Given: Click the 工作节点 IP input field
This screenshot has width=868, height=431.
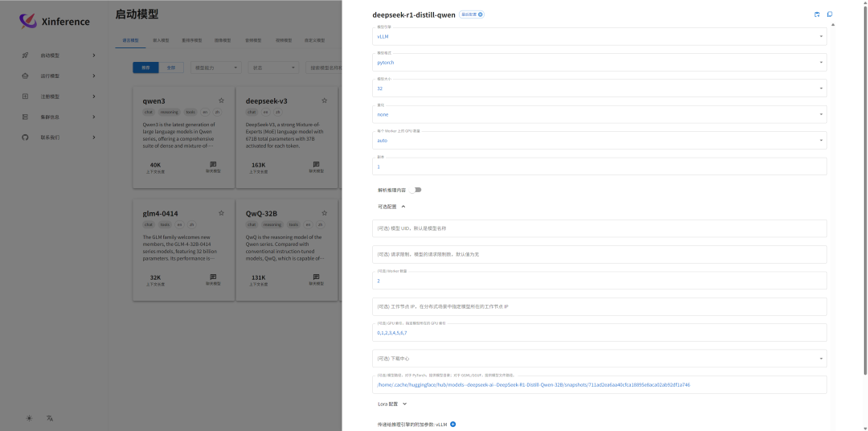Looking at the screenshot, I should point(600,306).
